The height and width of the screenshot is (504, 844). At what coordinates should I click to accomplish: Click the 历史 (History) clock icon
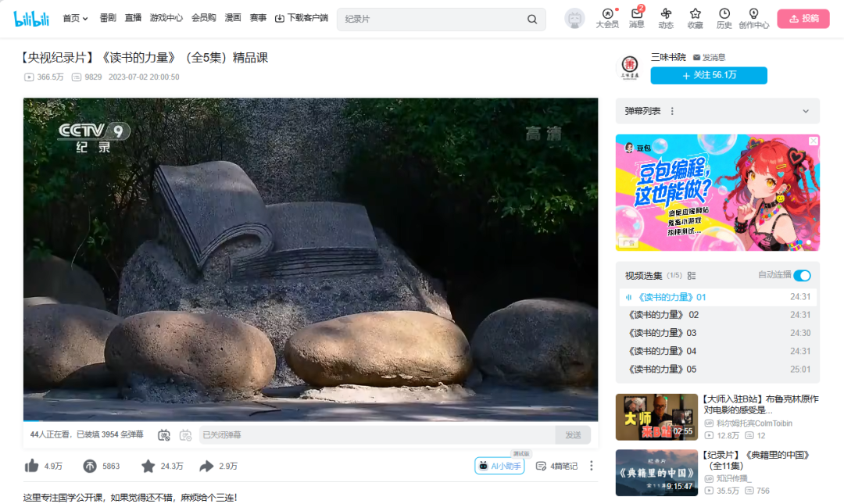click(724, 17)
